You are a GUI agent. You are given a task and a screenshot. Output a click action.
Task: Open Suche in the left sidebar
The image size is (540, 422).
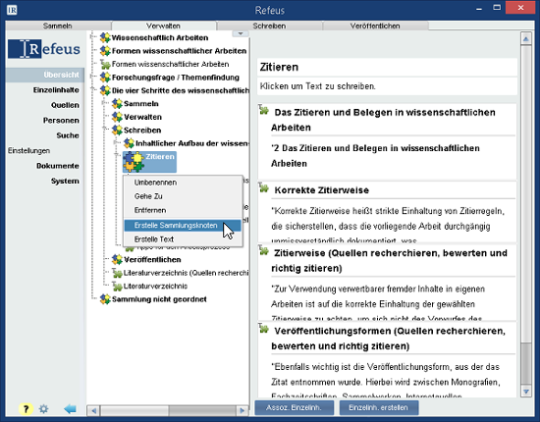coord(68,135)
